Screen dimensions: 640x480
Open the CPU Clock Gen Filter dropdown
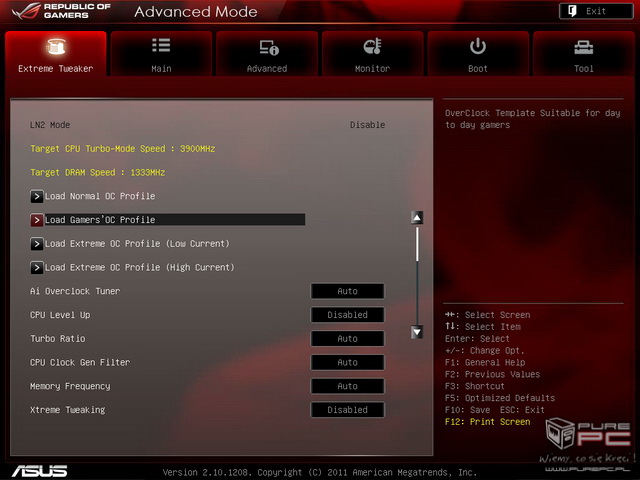point(347,362)
